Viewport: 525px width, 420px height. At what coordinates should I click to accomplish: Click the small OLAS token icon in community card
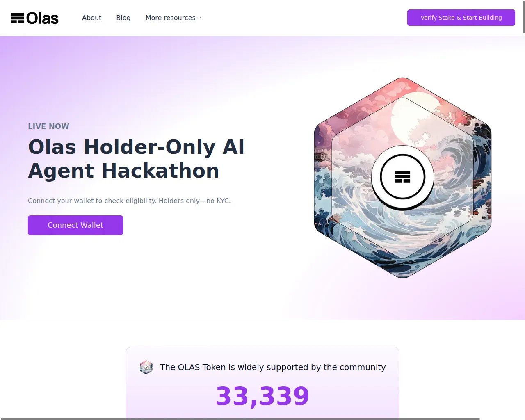click(x=146, y=367)
